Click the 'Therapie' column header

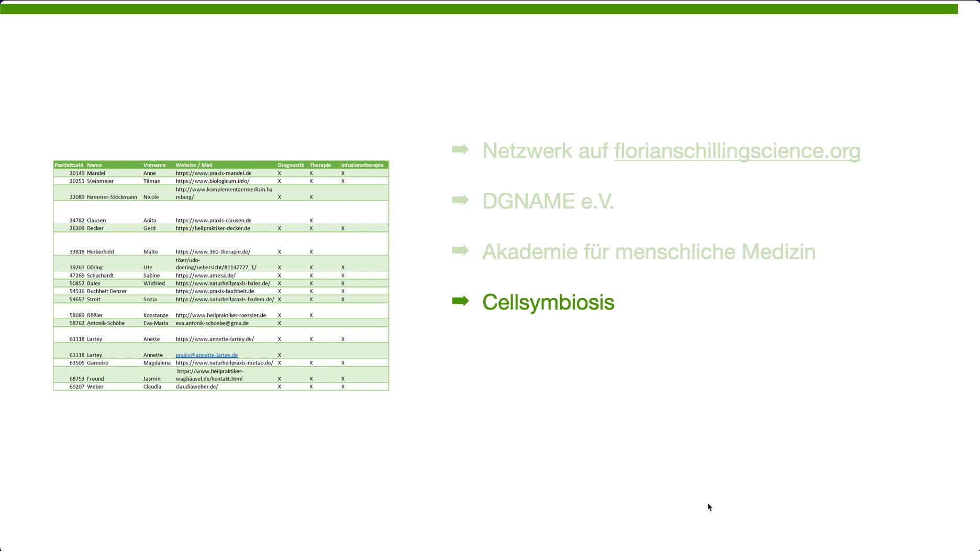tap(320, 165)
